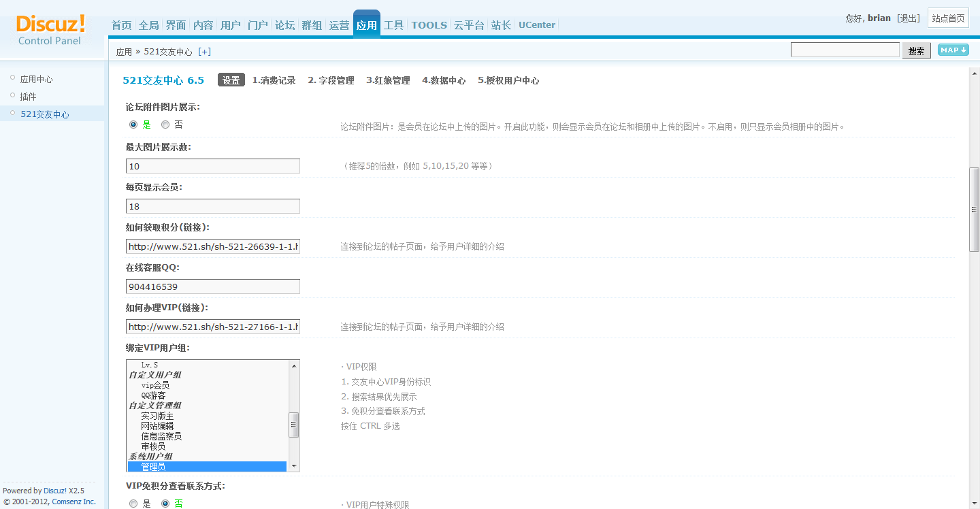Open 521交友中心 in the sidebar
The width and height of the screenshot is (980, 509).
point(45,114)
